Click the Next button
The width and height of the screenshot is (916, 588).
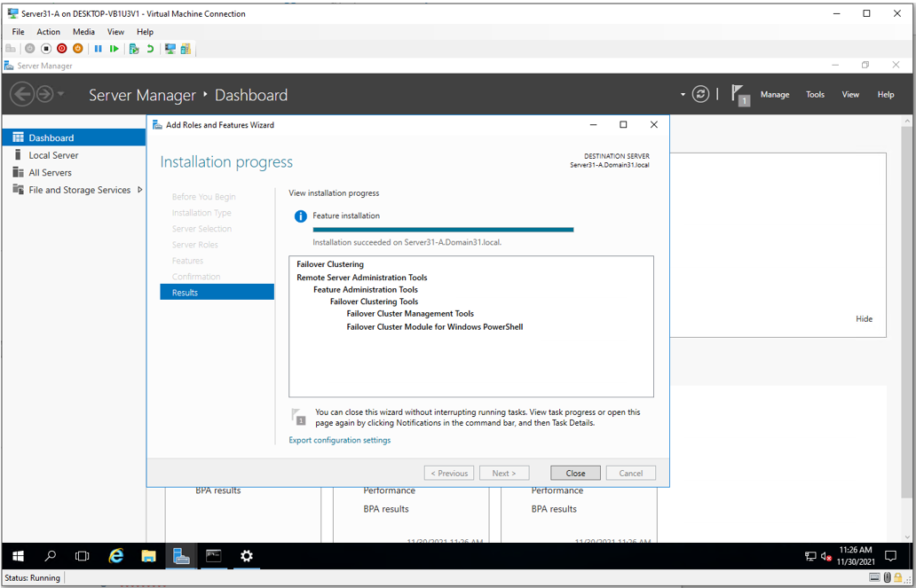(x=504, y=473)
